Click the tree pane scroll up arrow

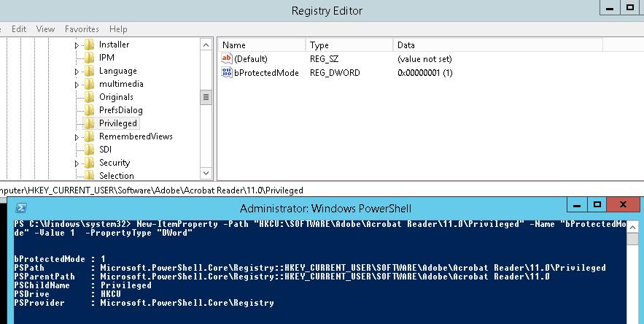206,44
